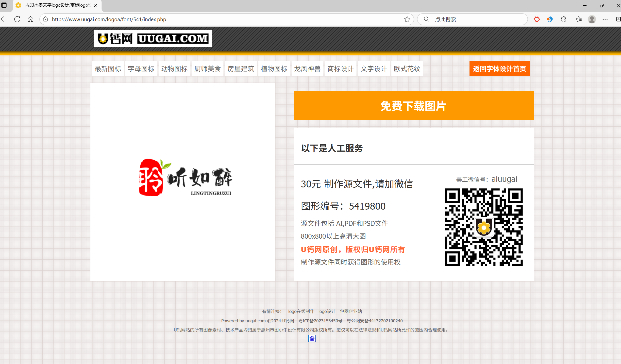
Task: Bookmark page with star icon
Action: (407, 19)
